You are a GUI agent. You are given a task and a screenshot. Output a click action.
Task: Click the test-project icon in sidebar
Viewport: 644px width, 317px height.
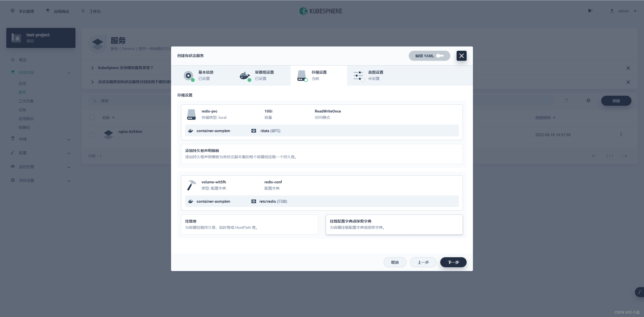pos(16,38)
